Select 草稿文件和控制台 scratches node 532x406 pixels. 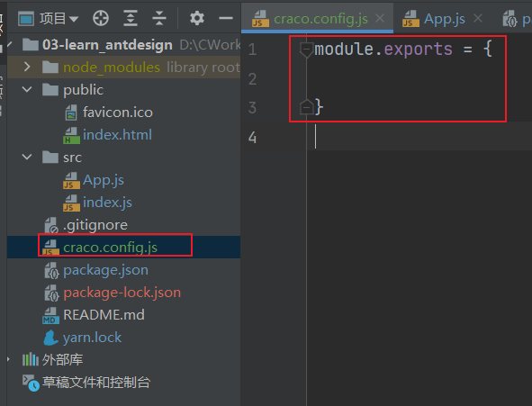coord(96,383)
